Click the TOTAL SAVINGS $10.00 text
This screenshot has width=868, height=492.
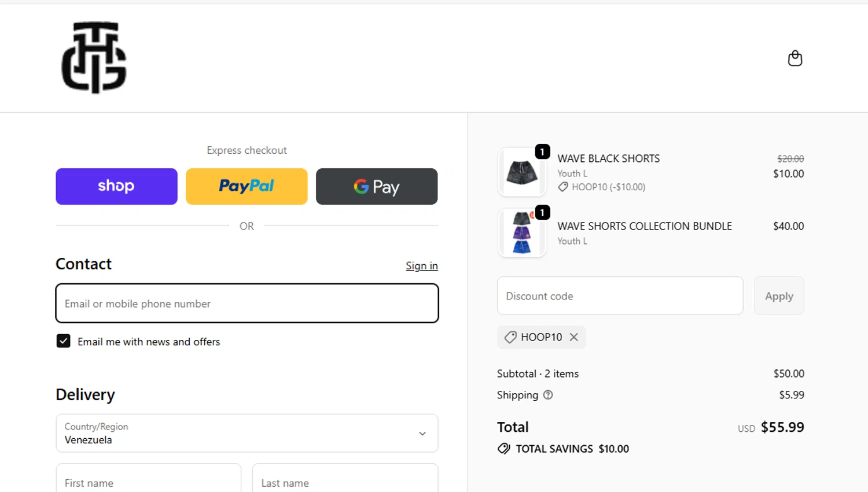coord(572,449)
